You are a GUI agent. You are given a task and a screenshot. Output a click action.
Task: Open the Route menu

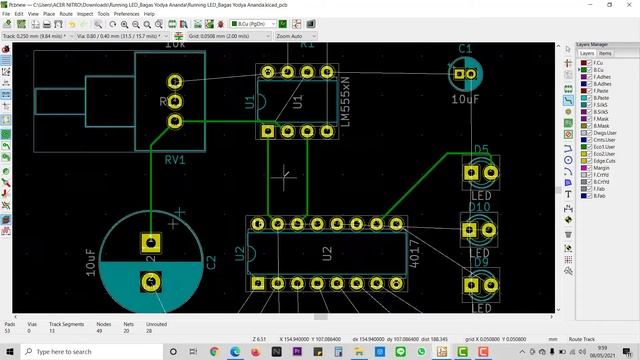pyautogui.click(x=66, y=14)
